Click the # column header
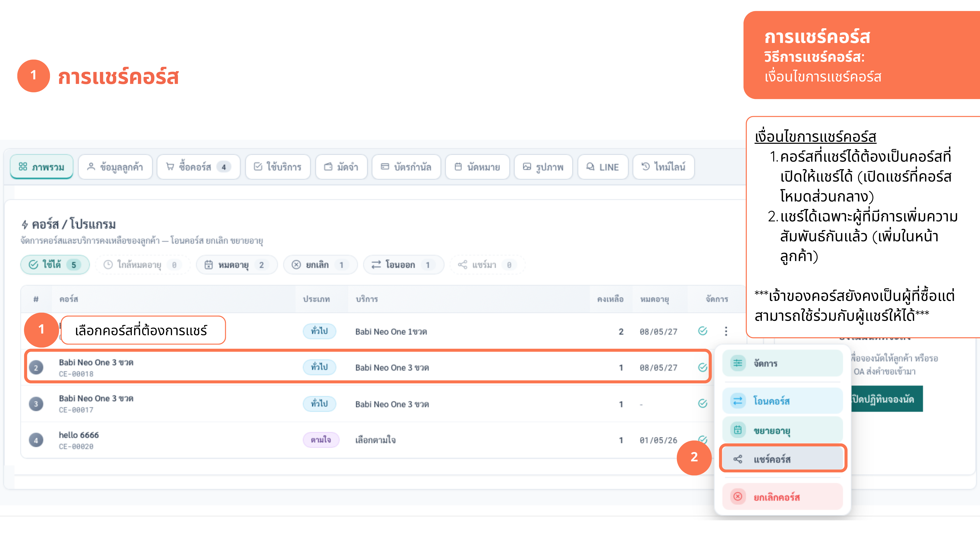The height and width of the screenshot is (551, 980). [36, 299]
